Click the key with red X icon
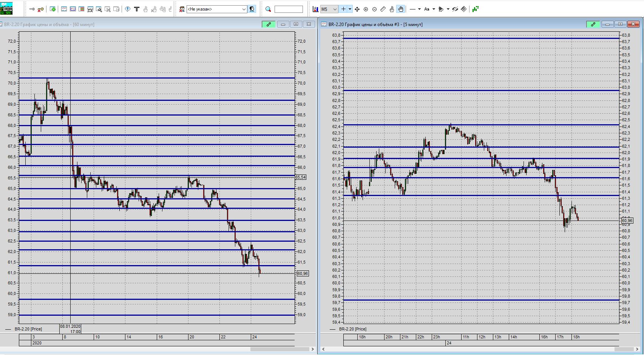 tap(40, 9)
